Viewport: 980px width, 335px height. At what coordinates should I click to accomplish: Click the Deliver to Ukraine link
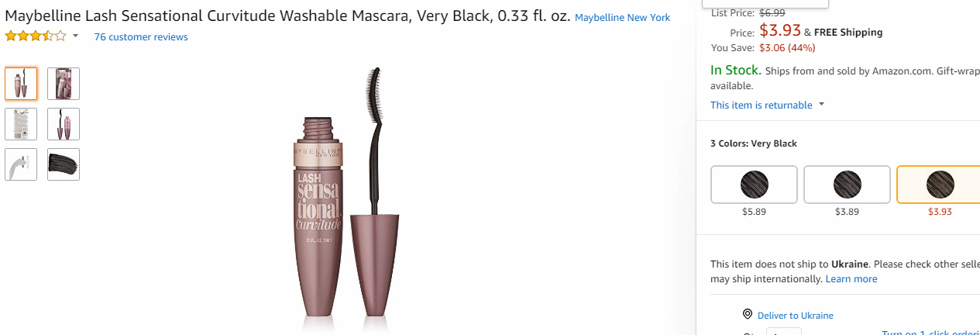click(796, 315)
